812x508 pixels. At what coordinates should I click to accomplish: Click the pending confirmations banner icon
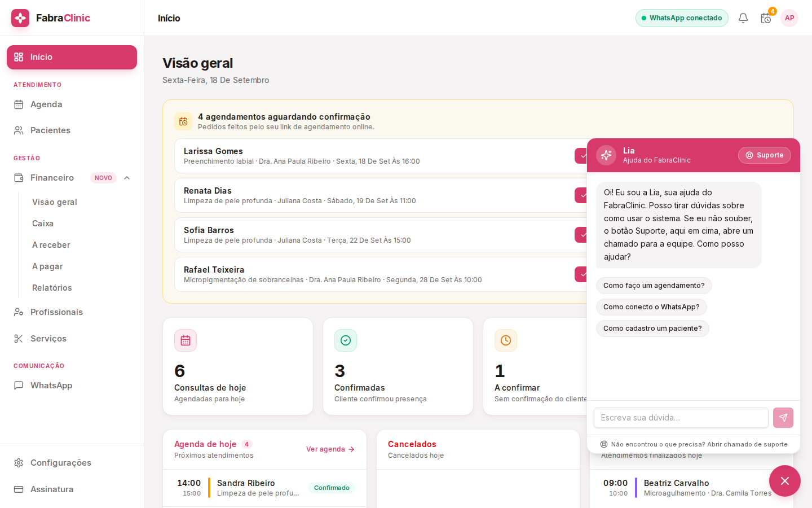click(183, 121)
